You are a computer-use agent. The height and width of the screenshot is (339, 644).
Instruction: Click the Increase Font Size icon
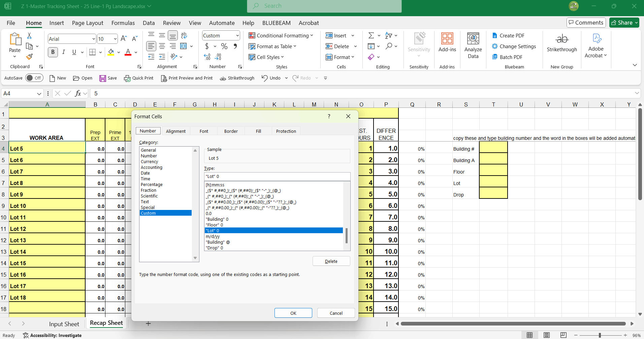click(x=124, y=39)
